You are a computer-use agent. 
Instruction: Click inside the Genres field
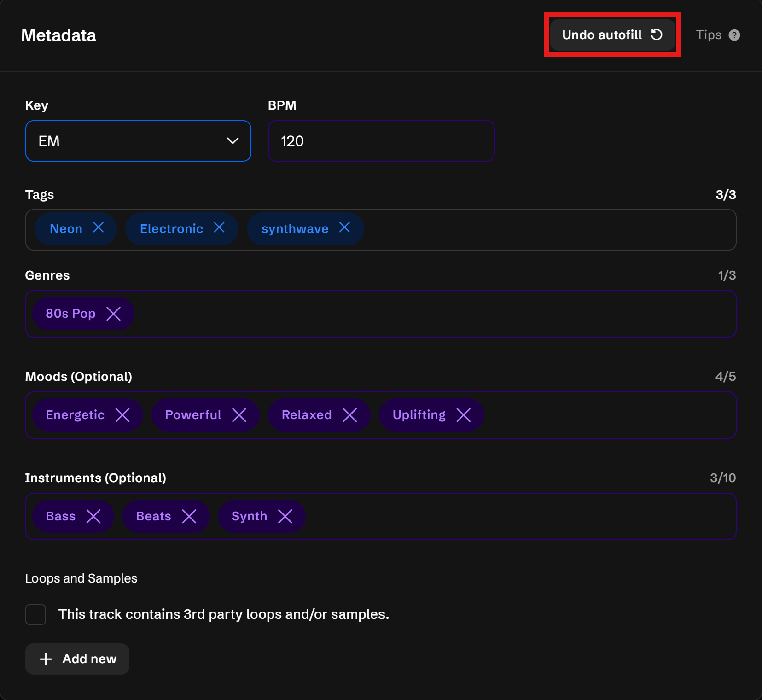pos(414,314)
